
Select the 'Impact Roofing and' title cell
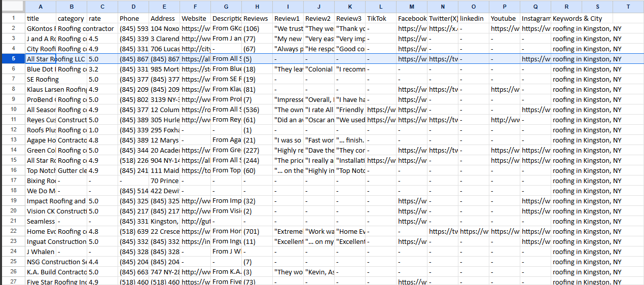click(41, 201)
